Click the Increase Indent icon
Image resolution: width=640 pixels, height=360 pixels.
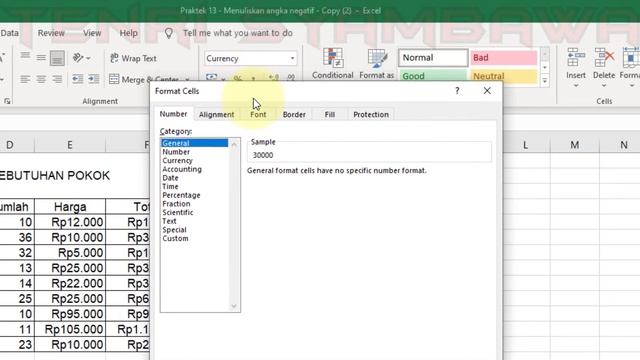94,79
